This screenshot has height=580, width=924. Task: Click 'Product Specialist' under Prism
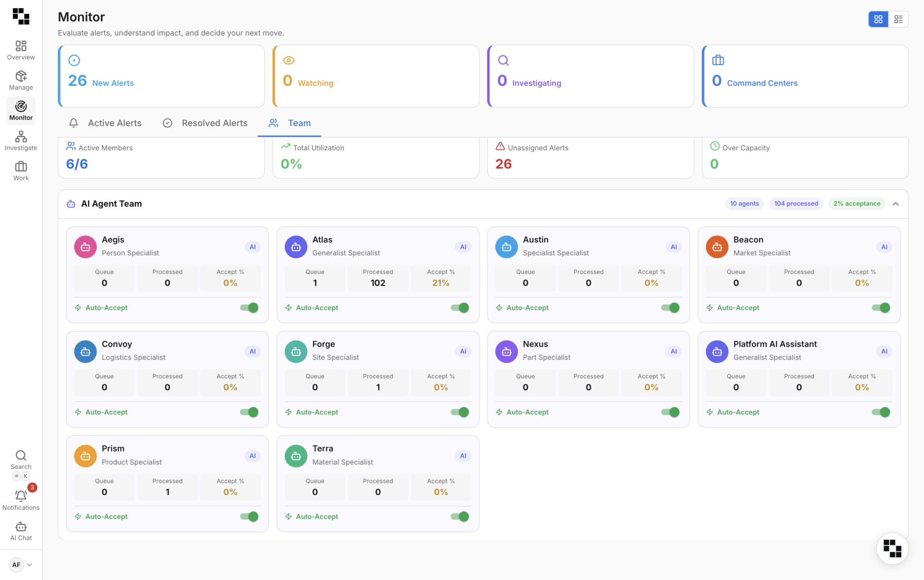click(x=132, y=462)
